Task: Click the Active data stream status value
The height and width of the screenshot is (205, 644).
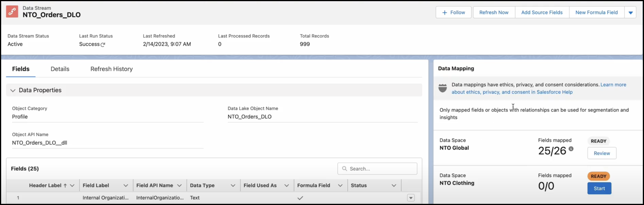Action: (15, 44)
